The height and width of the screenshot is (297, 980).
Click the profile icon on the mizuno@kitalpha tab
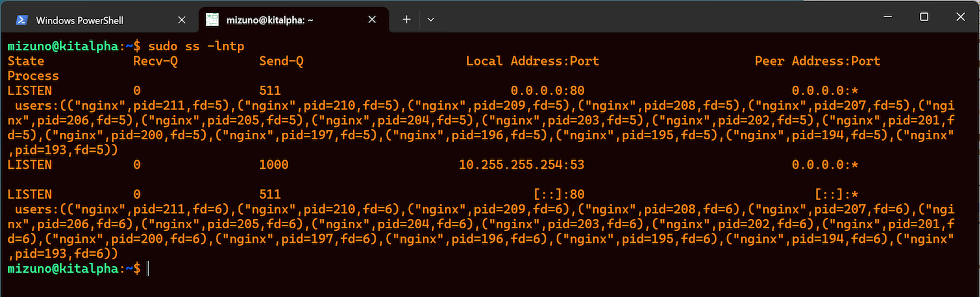(212, 20)
